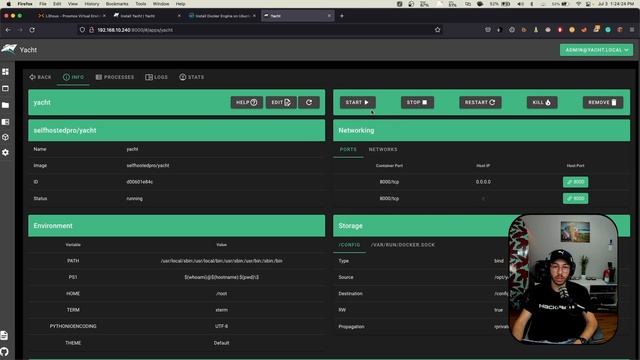Kill the yacht container
Viewport: 640px width, 360px height.
tap(542, 102)
